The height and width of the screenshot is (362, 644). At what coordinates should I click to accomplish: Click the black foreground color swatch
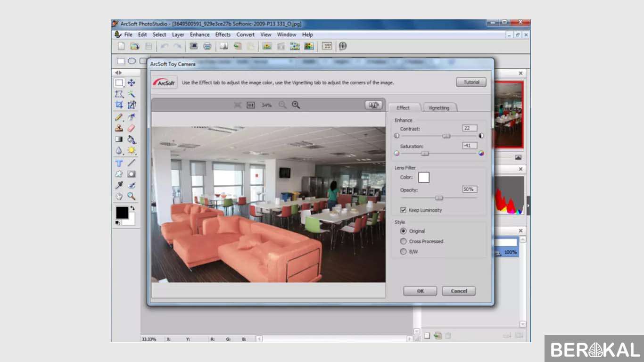click(x=122, y=213)
